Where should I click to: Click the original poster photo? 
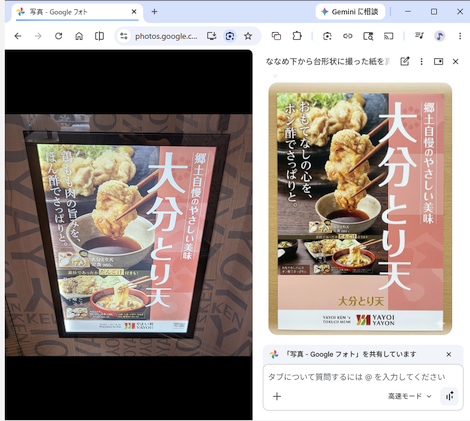[129, 235]
